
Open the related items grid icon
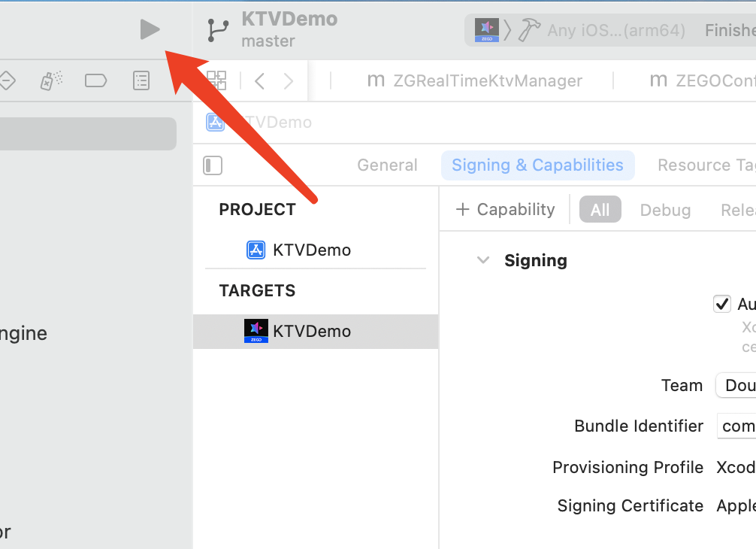tap(216, 80)
